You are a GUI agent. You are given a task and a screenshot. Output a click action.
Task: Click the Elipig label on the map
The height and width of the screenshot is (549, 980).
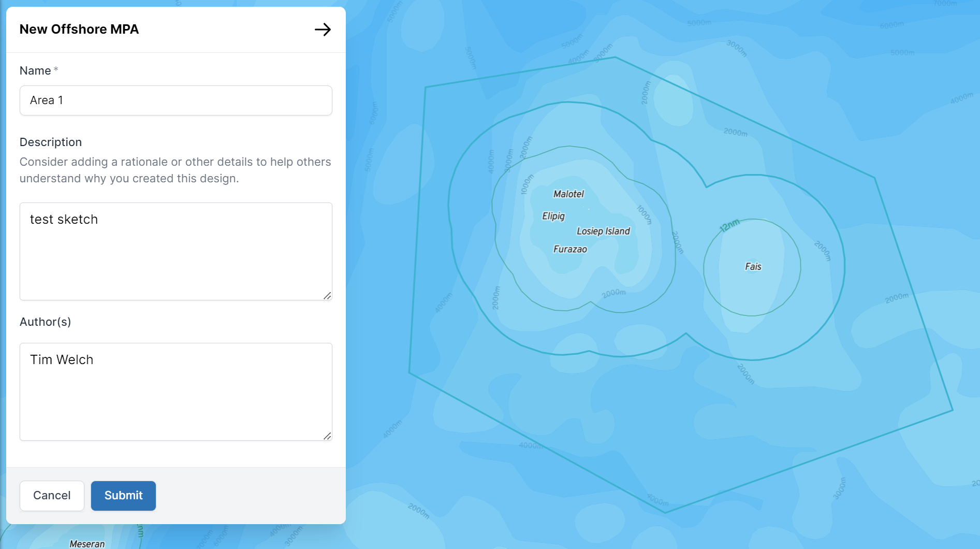[553, 216]
